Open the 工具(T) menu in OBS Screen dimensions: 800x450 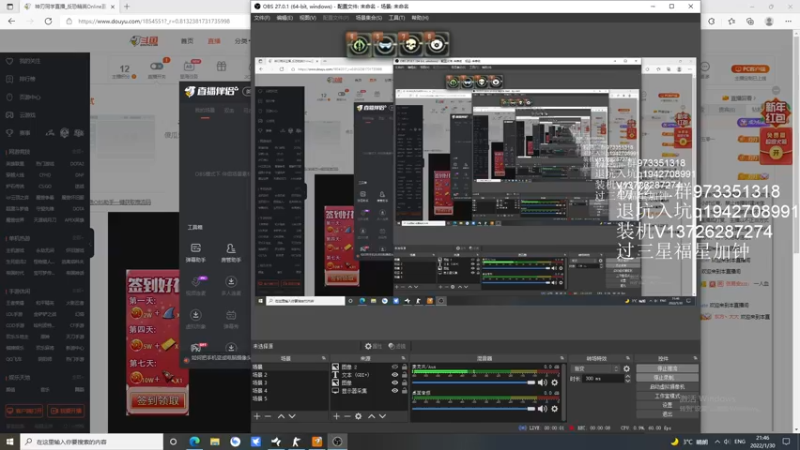point(396,18)
